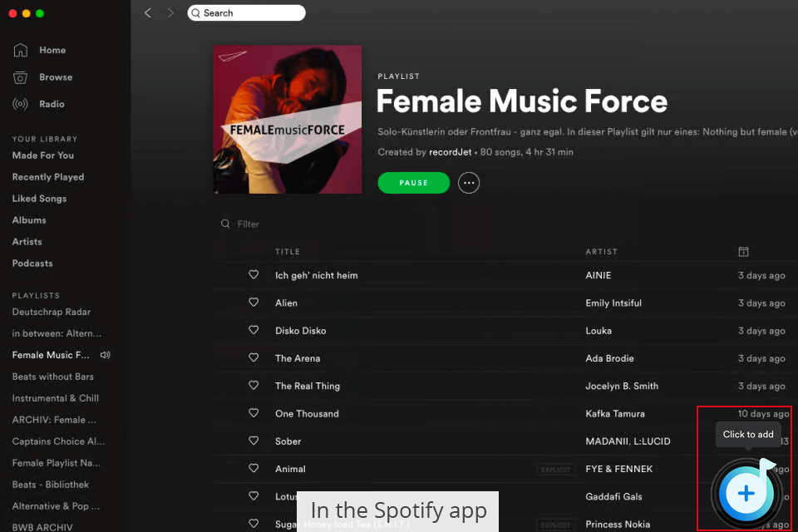Open the artist FYE & FENNEK
Viewport: 798px width, 532px height.
coord(618,469)
